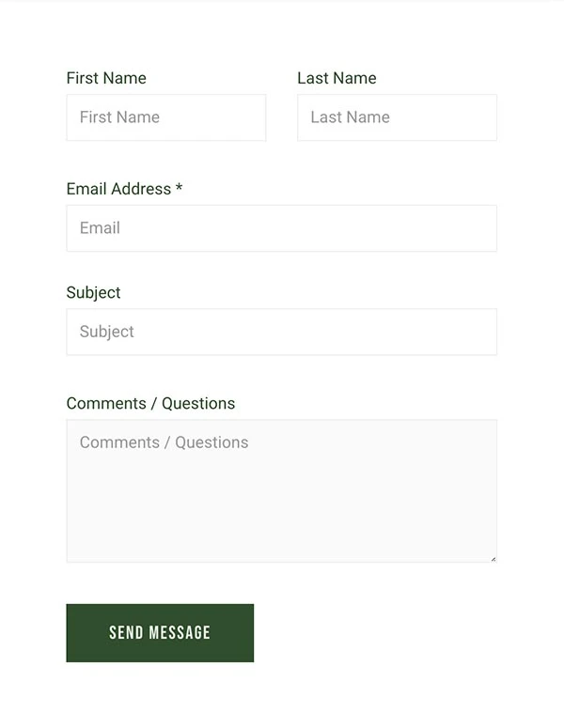This screenshot has height=728, width=564.
Task: Click the "Comments / Questions" placeholder text
Action: click(164, 442)
